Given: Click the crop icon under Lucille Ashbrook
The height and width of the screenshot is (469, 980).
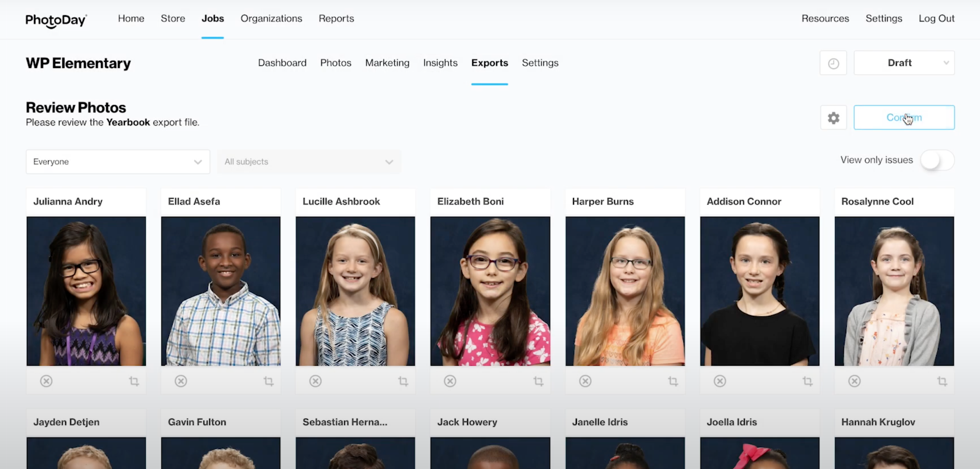Looking at the screenshot, I should coord(403,381).
